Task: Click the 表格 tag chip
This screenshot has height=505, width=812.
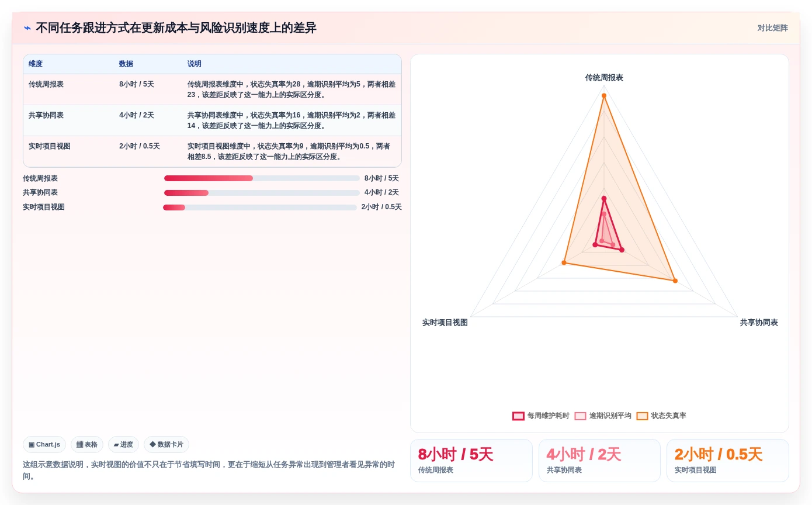Action: click(87, 444)
